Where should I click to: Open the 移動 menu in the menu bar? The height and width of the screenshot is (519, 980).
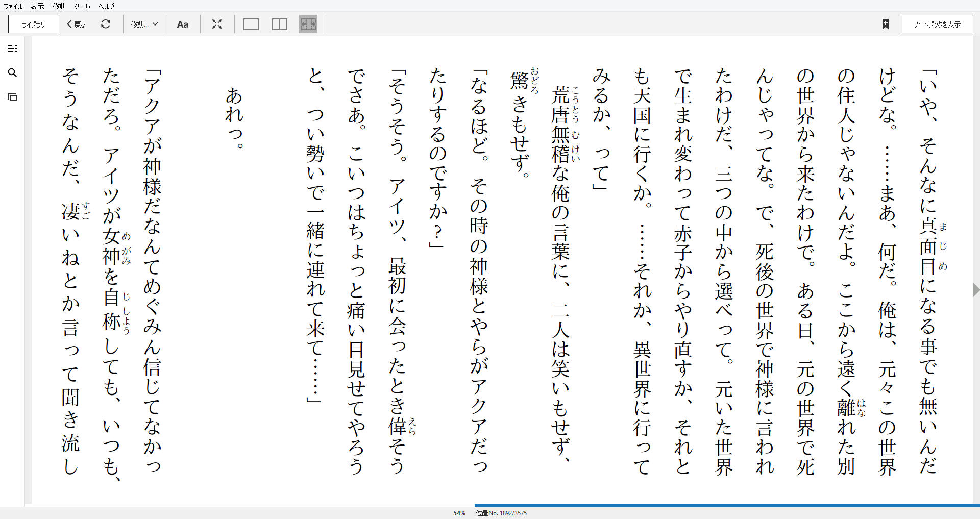pos(59,6)
